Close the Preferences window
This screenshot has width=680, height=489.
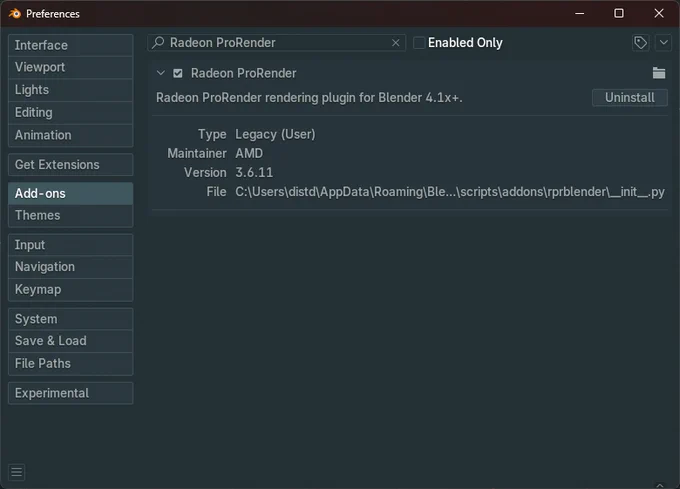pos(659,13)
